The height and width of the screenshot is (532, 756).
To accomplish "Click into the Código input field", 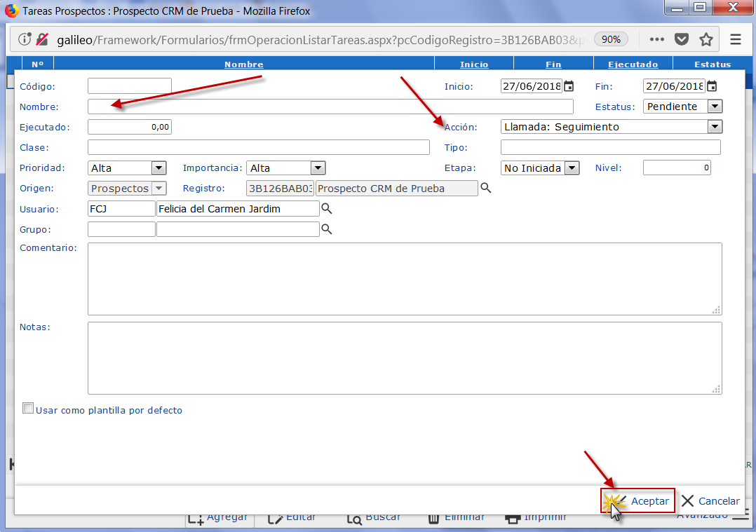I will (x=130, y=86).
